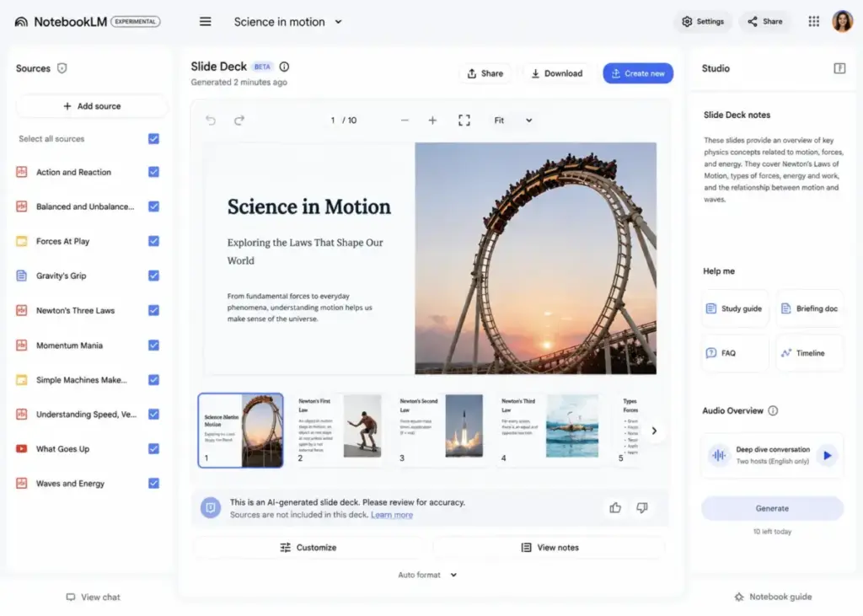Click Add source button
The width and height of the screenshot is (863, 616).
tap(92, 106)
